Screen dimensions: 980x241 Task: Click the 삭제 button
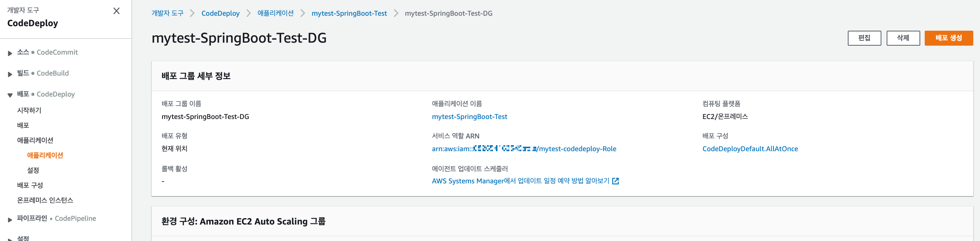tap(903, 38)
